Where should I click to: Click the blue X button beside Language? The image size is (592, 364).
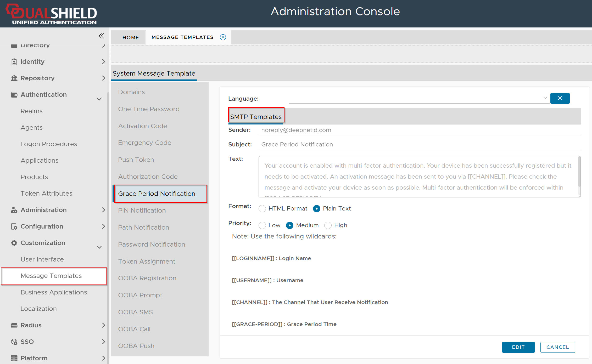point(560,98)
